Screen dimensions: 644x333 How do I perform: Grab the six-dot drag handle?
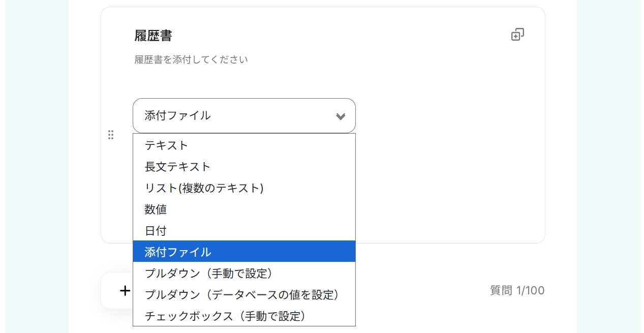(111, 135)
